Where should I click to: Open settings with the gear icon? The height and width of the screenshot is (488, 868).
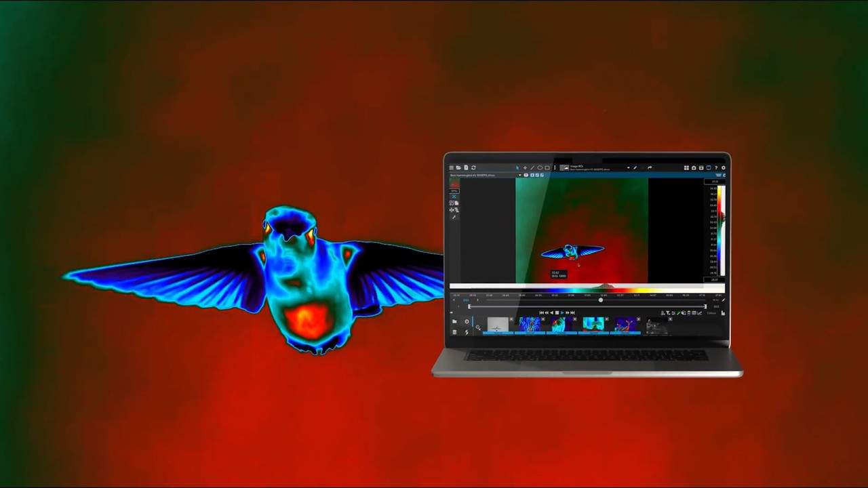pos(724,167)
